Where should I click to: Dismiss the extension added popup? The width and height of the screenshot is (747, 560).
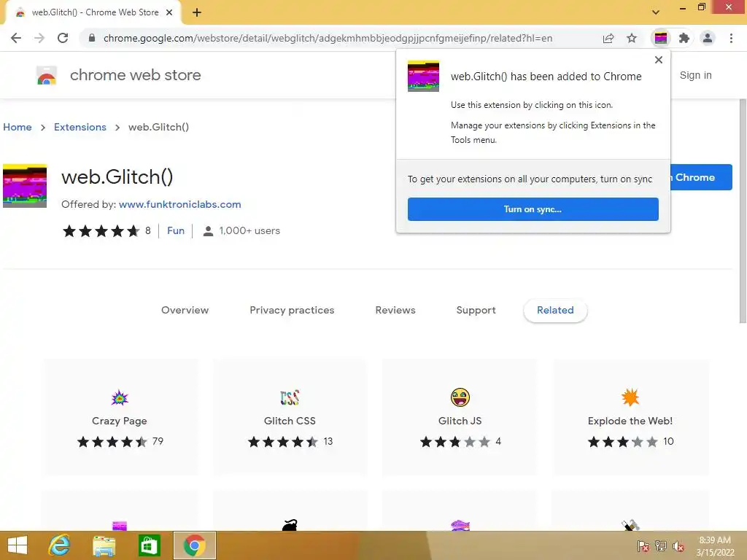coord(659,60)
